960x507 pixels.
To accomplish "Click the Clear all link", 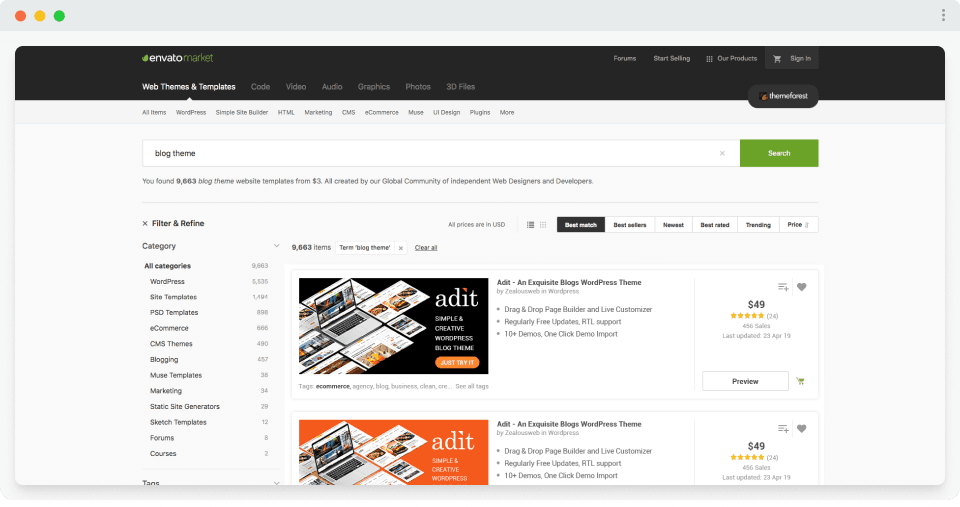I will pos(426,248).
